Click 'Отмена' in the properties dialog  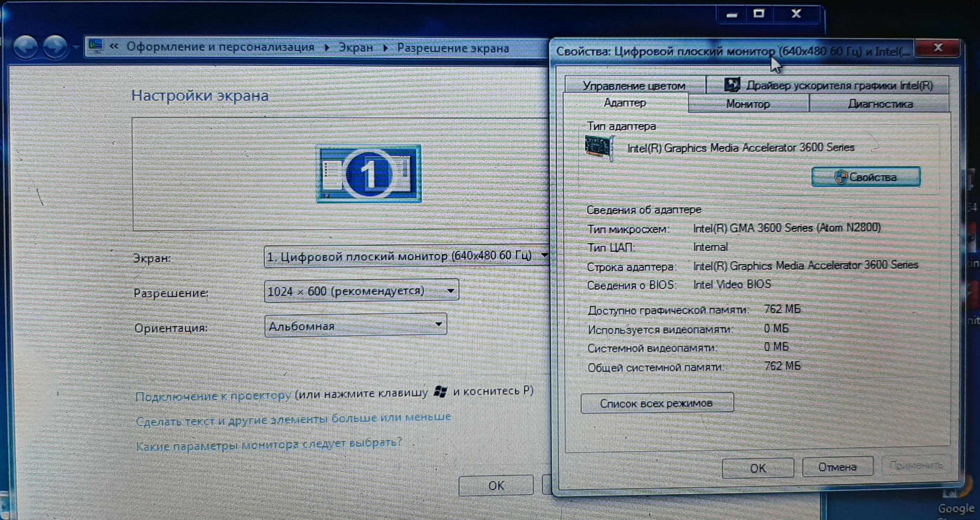pyautogui.click(x=837, y=467)
